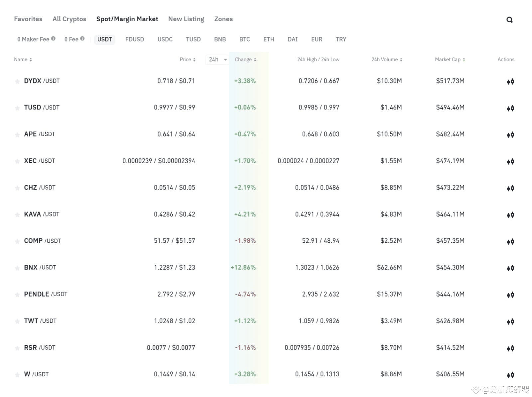Favorite XEC/USDT with its star
Image resolution: width=532 pixels, height=397 pixels.
tap(17, 161)
